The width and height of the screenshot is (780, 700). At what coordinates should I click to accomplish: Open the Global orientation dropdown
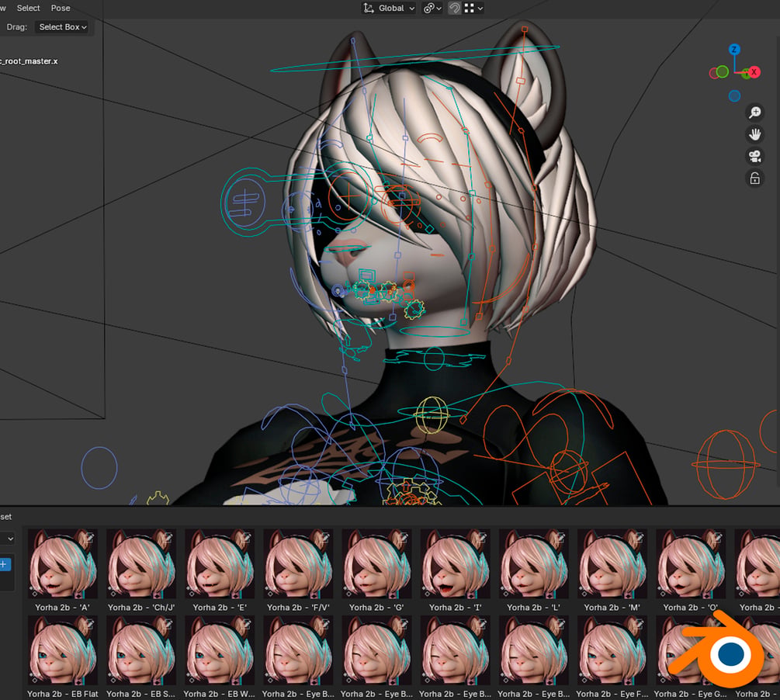pos(389,8)
